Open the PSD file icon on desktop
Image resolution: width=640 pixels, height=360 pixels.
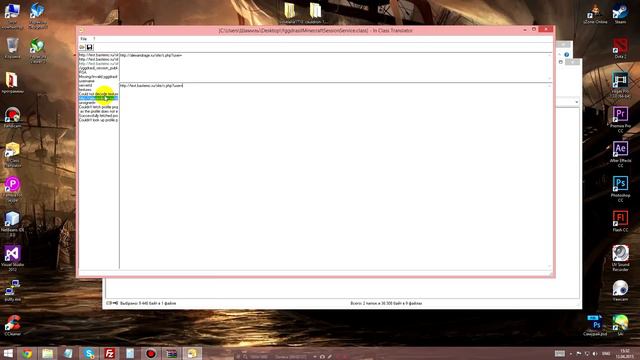[595, 325]
